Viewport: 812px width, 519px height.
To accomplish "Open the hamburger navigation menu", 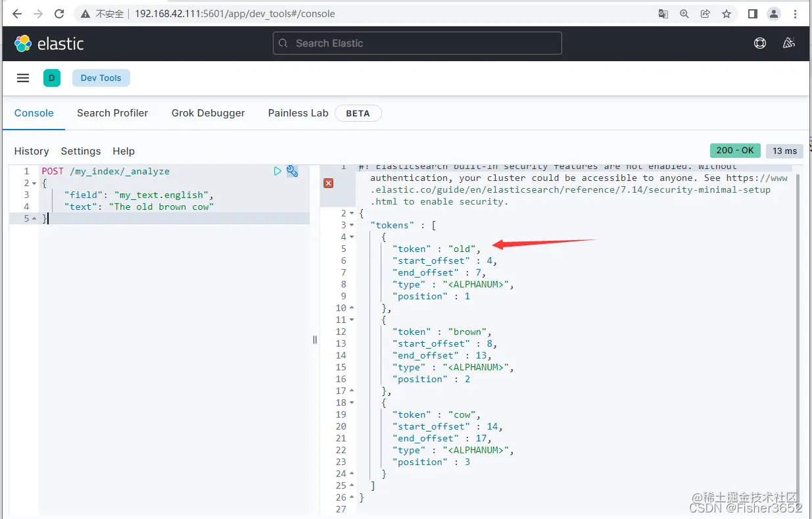I will click(23, 78).
